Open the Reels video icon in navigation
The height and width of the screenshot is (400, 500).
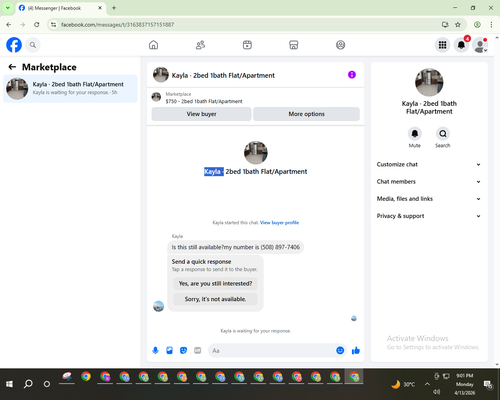[247, 45]
